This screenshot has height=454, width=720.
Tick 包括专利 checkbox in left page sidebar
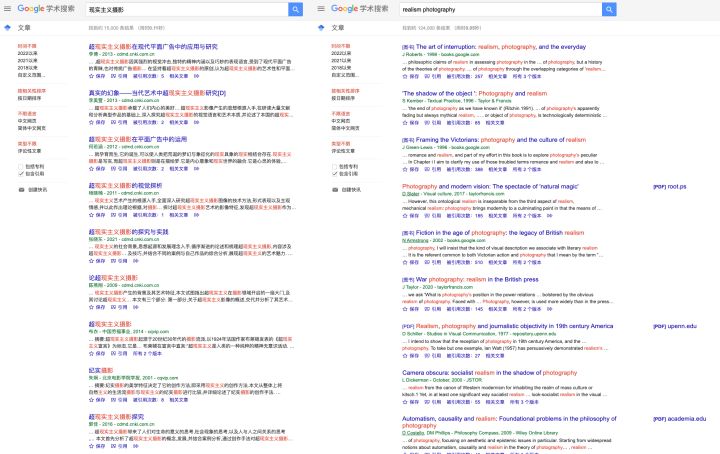(x=21, y=167)
